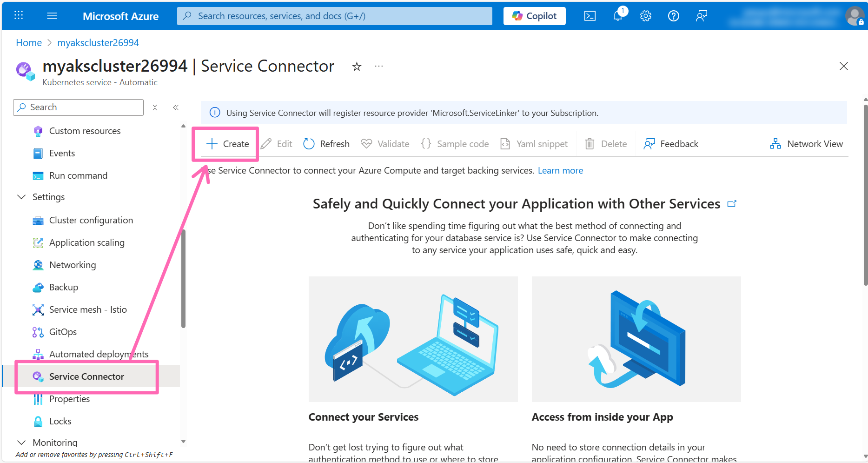Open Cluster configuration in the sidebar
This screenshot has width=868, height=463.
coord(91,220)
